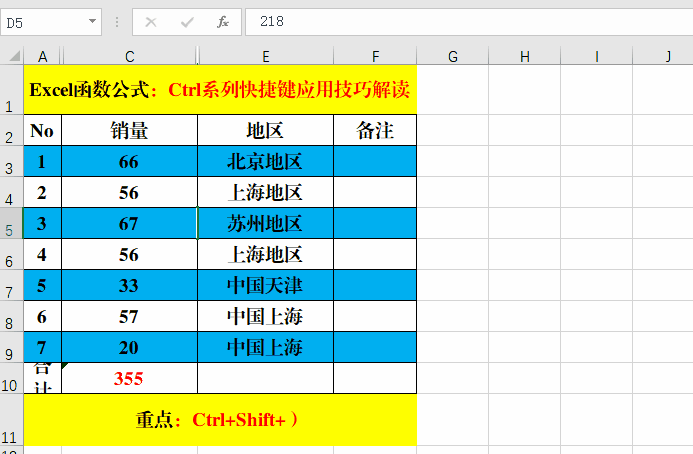Click sales value 57 cell
The height and width of the screenshot is (454, 693).
[x=129, y=316]
